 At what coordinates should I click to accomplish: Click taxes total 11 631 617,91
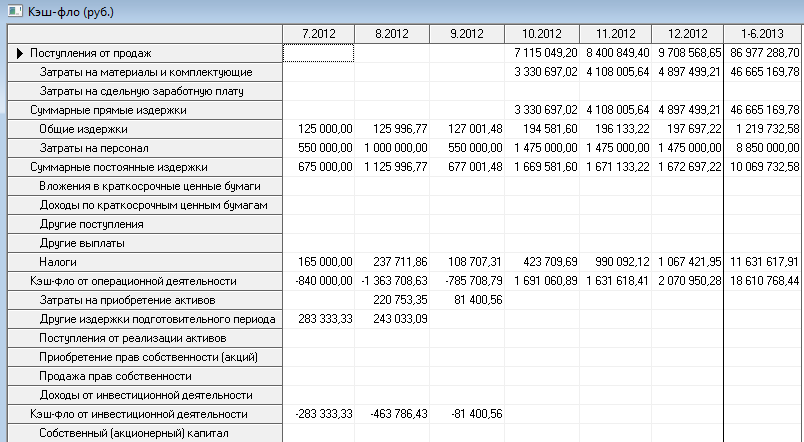coord(765,262)
